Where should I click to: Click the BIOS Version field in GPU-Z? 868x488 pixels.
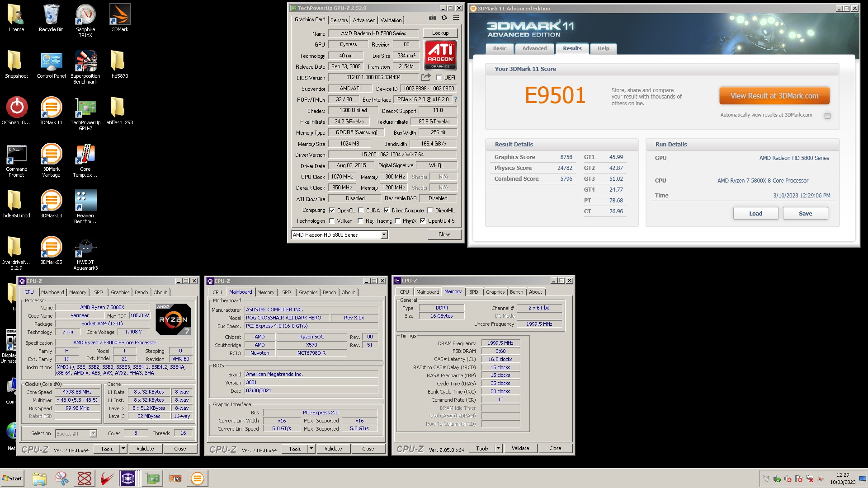point(373,77)
